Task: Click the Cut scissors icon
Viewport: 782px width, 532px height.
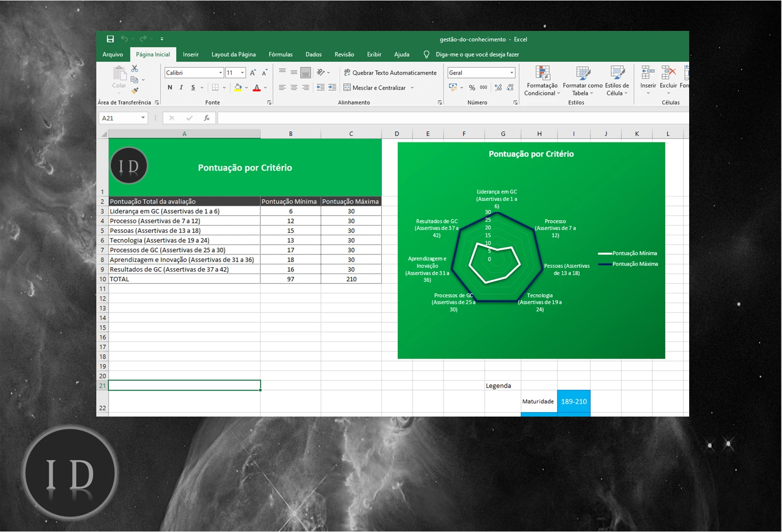Action: 135,69
